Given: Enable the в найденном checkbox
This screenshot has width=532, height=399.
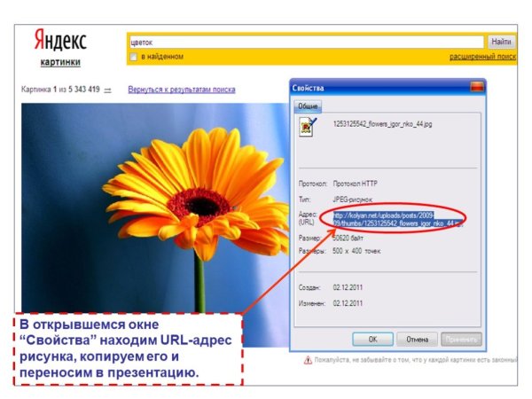Looking at the screenshot, I should pyautogui.click(x=134, y=57).
